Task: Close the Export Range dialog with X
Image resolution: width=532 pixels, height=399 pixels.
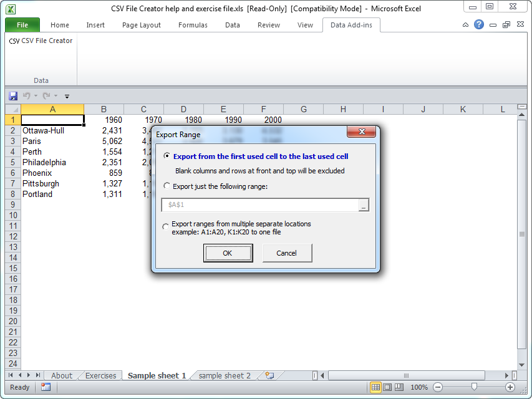Action: pos(362,132)
